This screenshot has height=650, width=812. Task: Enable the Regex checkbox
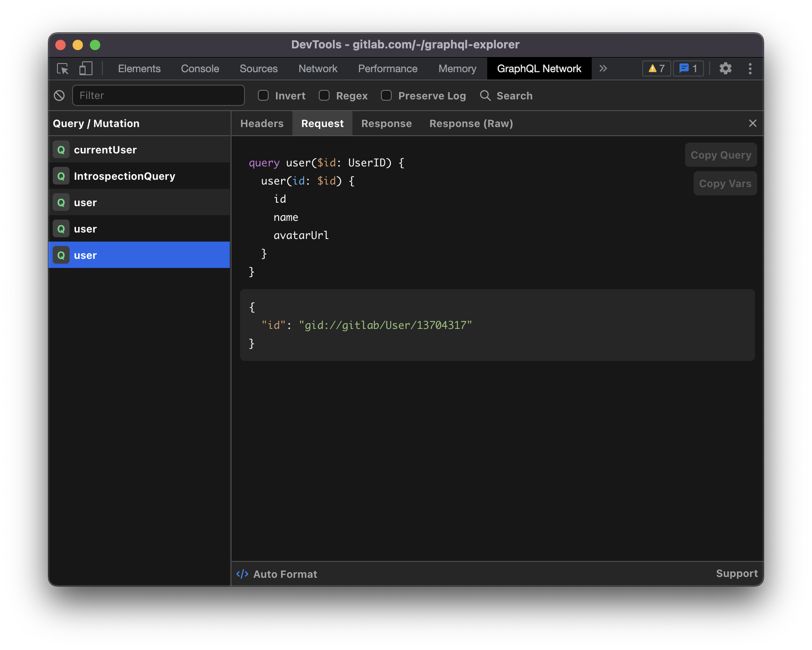324,96
